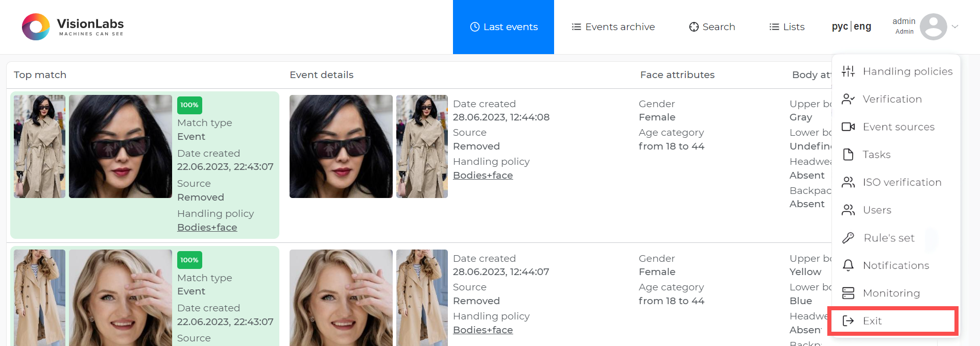980x346 pixels.
Task: Click the Monitoring server icon
Action: (848, 293)
